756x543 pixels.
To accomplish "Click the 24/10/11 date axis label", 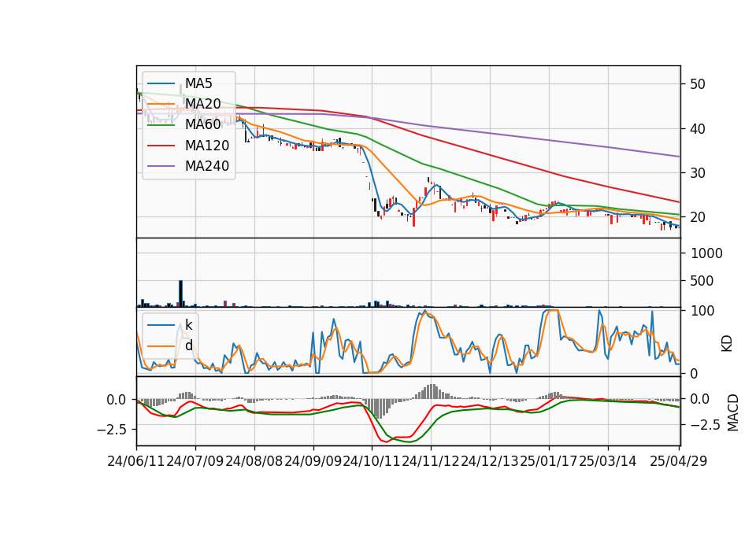I will click(x=372, y=461).
